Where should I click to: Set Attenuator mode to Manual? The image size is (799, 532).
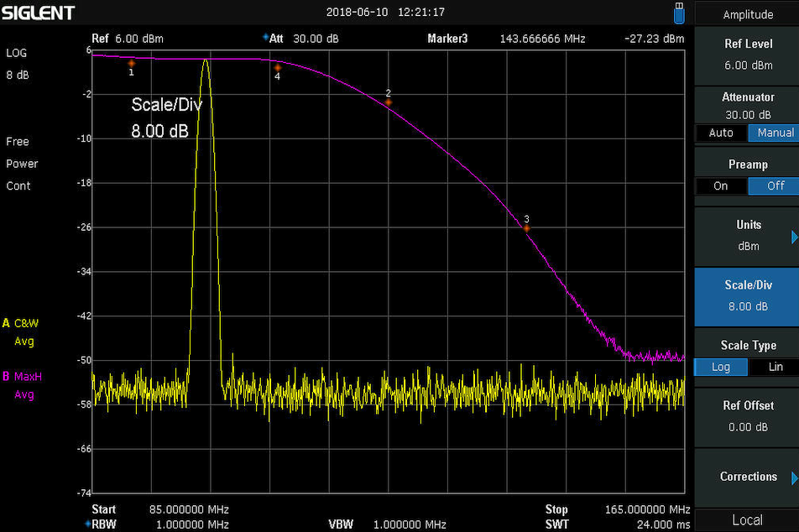point(775,133)
